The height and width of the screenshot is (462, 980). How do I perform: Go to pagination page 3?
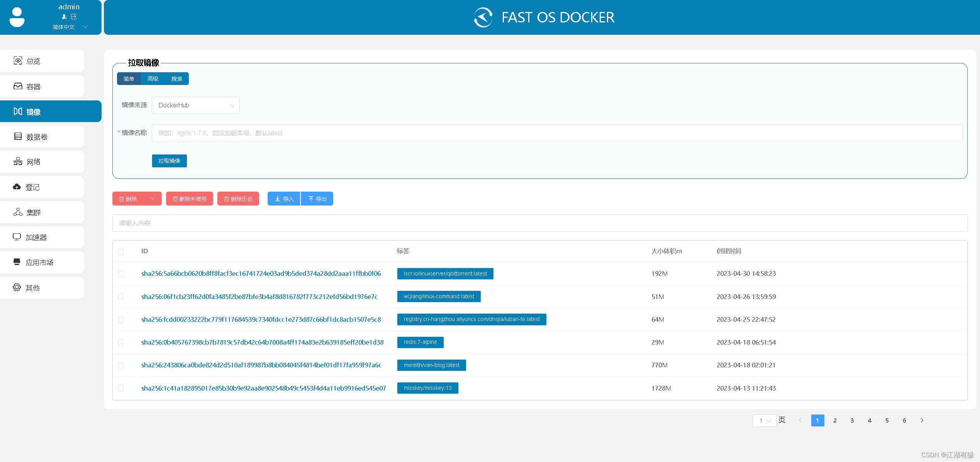click(852, 420)
